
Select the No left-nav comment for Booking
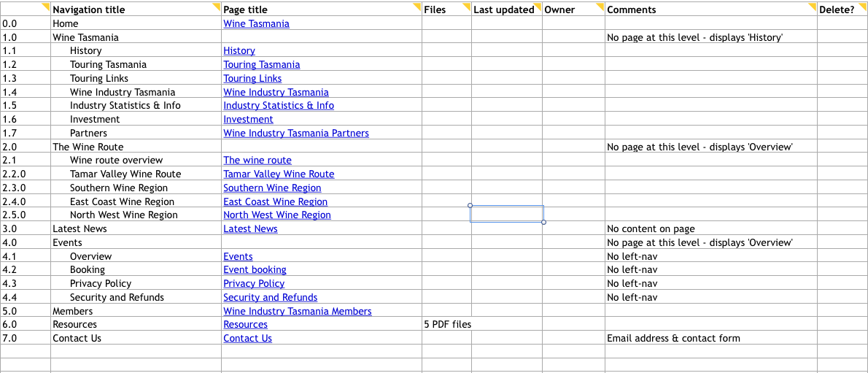tap(710, 270)
